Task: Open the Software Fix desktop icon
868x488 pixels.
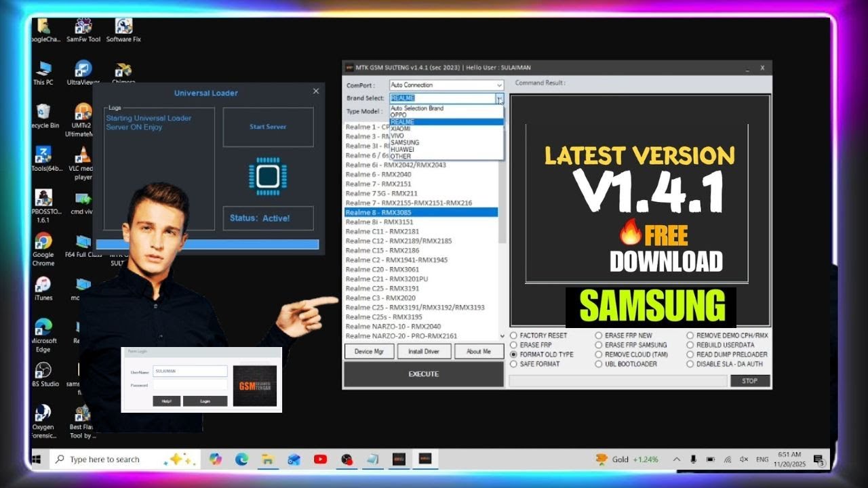Action: 123,30
